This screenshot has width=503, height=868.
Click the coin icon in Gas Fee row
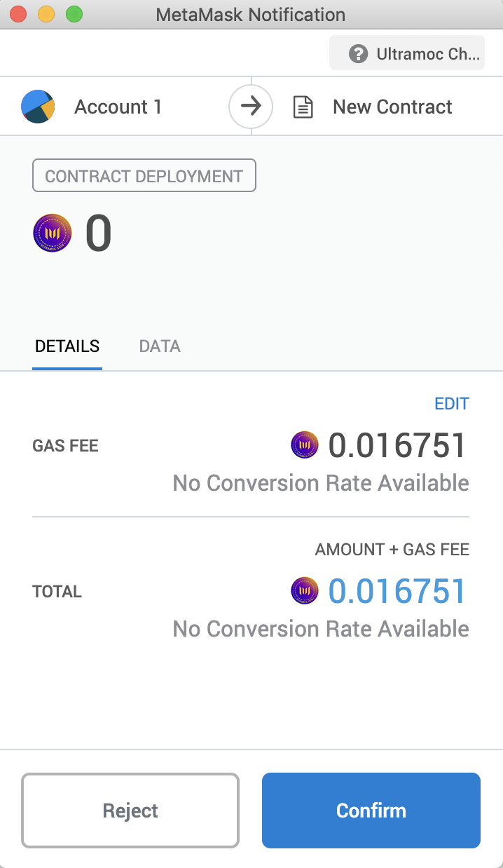click(305, 445)
